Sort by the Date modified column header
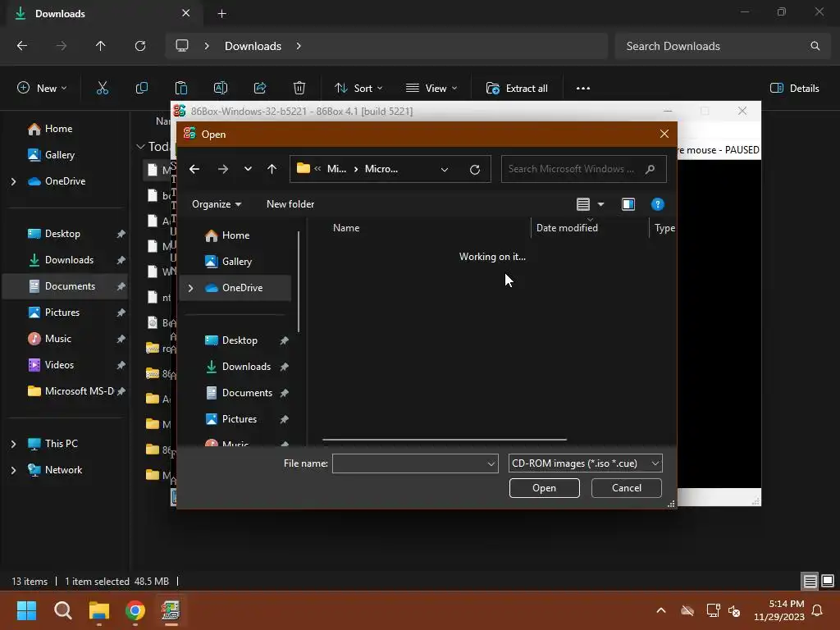This screenshot has width=840, height=630. pyautogui.click(x=567, y=228)
